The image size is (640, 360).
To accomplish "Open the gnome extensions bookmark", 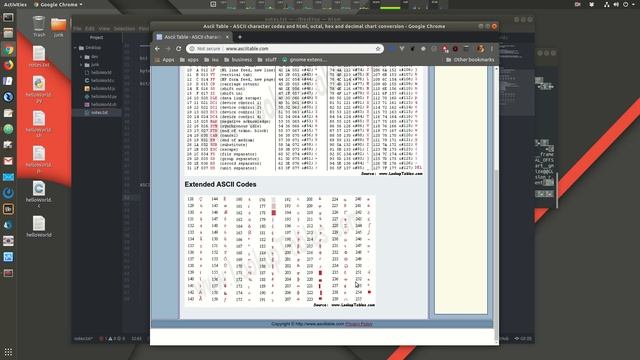I will click(x=304, y=60).
